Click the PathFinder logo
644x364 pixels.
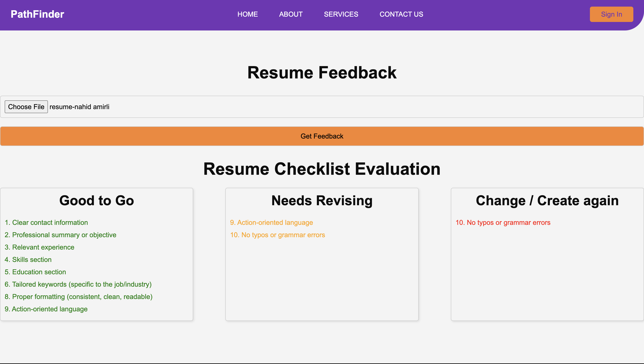[x=37, y=14]
